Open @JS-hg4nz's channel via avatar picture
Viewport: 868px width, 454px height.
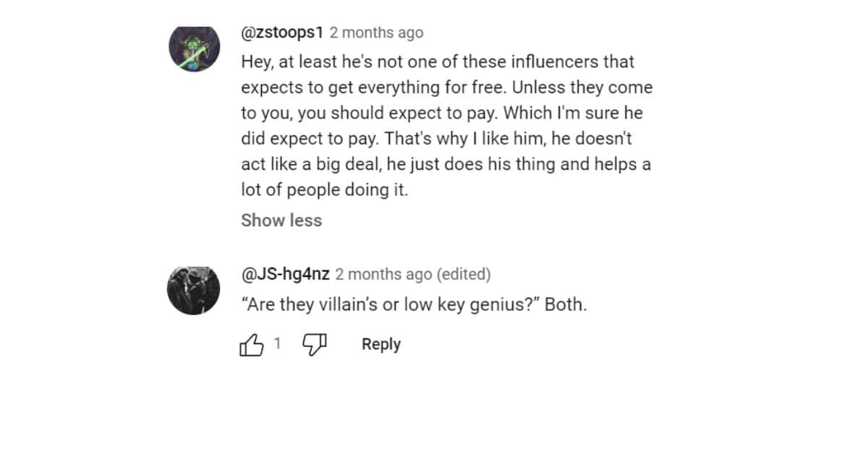point(195,288)
